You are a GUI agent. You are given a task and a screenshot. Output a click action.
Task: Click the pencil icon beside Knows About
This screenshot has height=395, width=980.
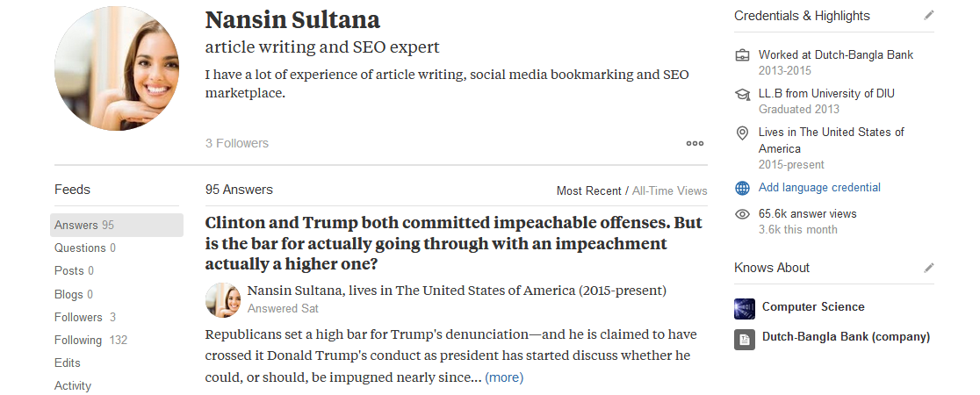[x=929, y=268]
